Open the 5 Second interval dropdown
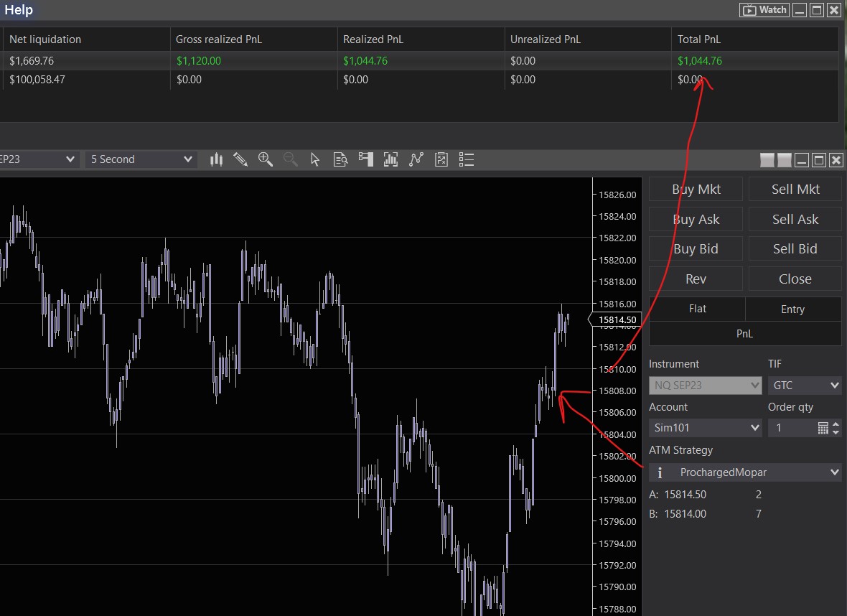This screenshot has width=847, height=616. (141, 159)
